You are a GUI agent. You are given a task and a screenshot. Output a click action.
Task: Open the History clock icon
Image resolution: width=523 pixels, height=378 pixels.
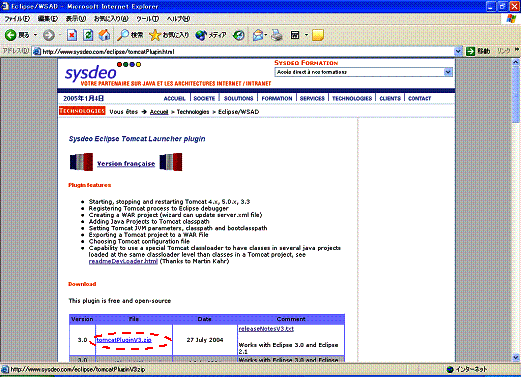coord(238,35)
